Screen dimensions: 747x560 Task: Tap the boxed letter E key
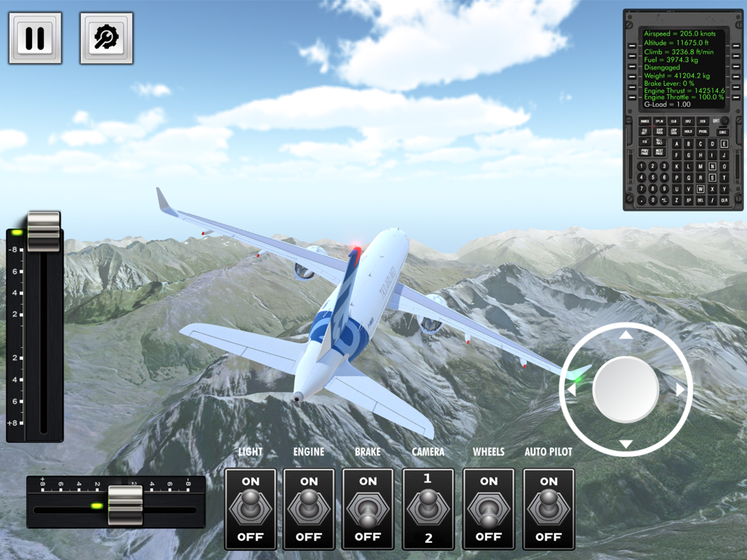click(x=724, y=144)
